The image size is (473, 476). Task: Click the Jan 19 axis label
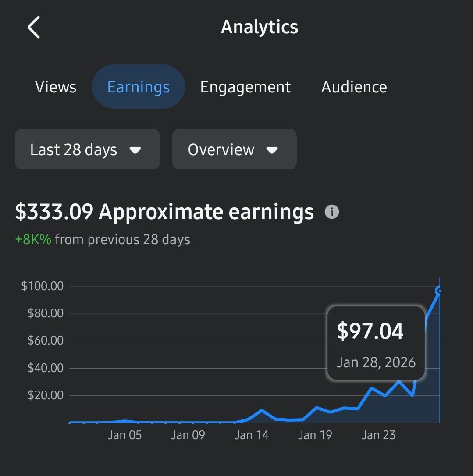click(x=315, y=435)
